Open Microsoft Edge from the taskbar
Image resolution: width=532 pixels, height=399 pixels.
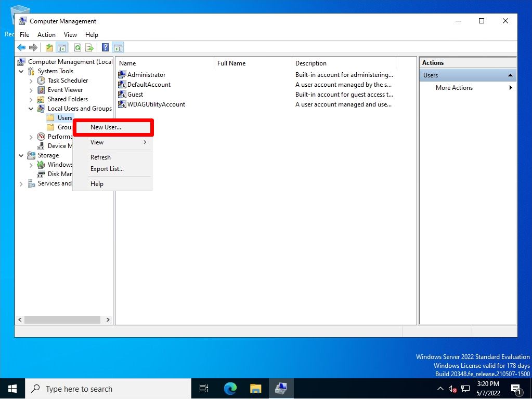click(x=230, y=389)
